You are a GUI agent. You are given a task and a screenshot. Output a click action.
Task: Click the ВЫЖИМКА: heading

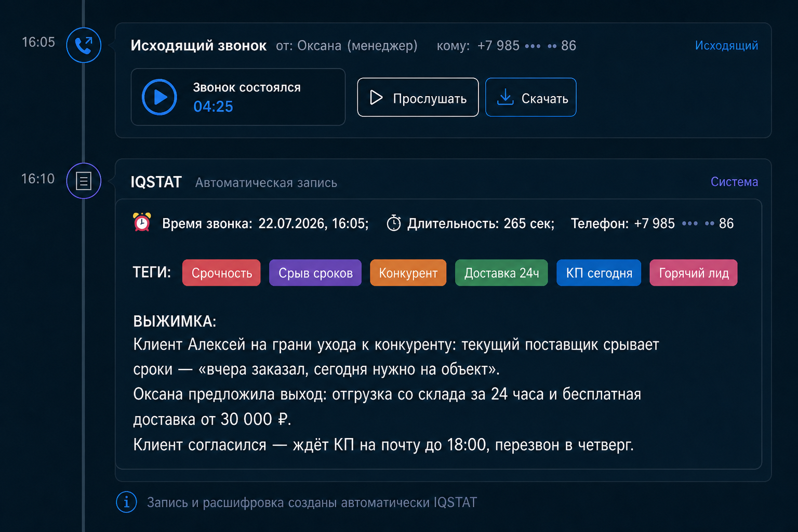pyautogui.click(x=175, y=321)
